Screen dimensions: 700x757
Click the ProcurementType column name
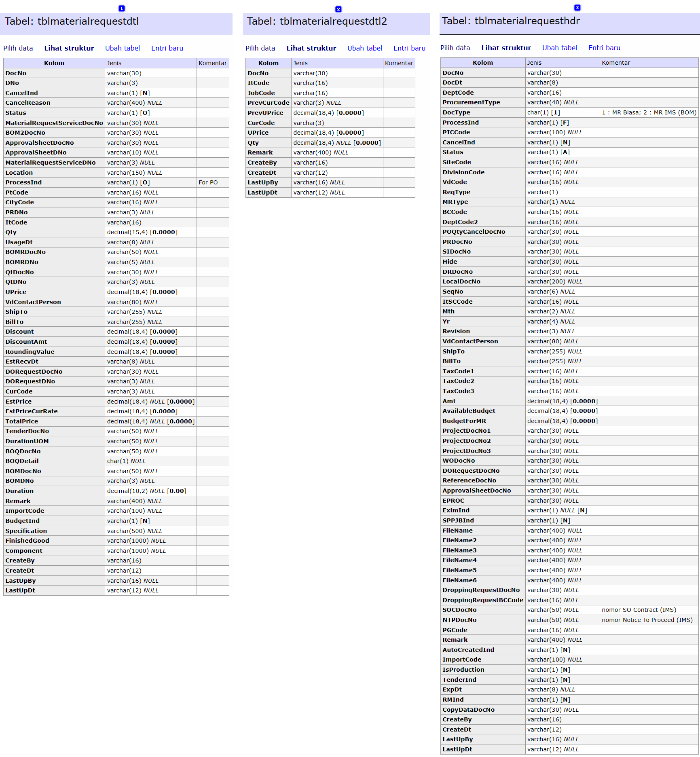[472, 102]
